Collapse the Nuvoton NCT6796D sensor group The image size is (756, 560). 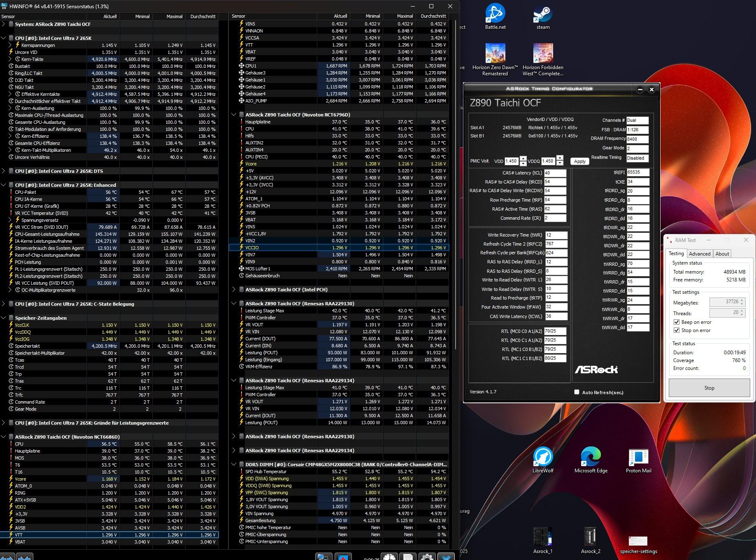point(234,115)
